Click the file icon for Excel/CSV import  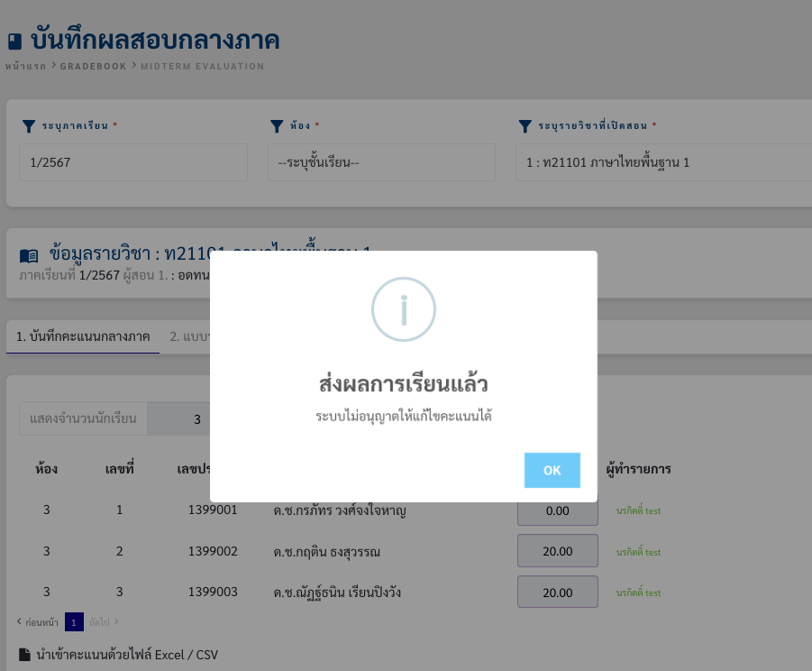[x=24, y=654]
